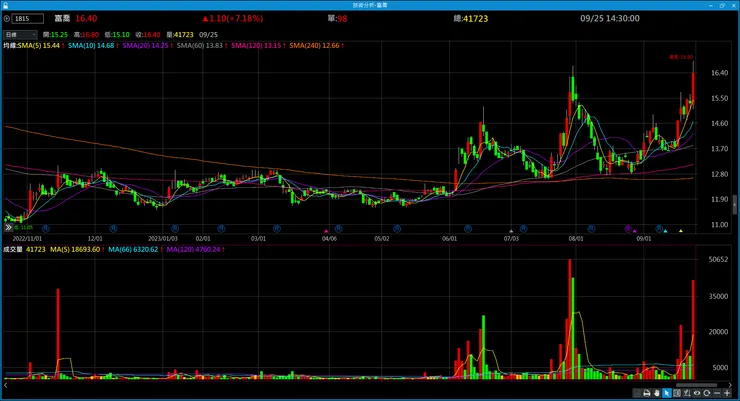Click the 50652 level on the volume axis
This screenshot has height=401, width=740.
point(718,259)
